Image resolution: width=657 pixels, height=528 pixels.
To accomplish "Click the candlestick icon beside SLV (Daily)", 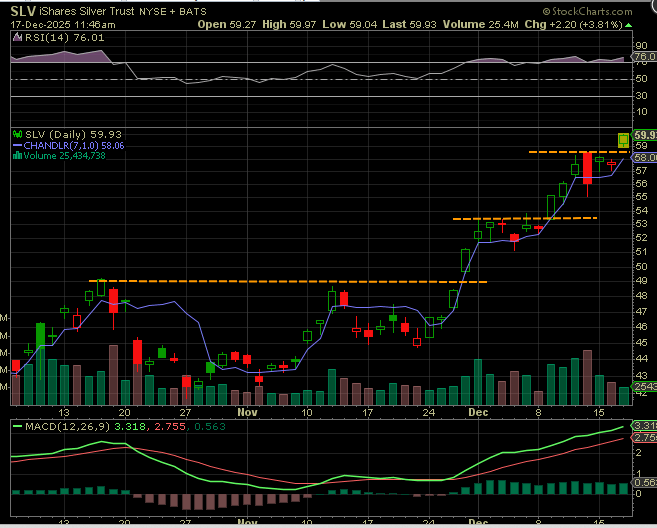I will [18, 135].
